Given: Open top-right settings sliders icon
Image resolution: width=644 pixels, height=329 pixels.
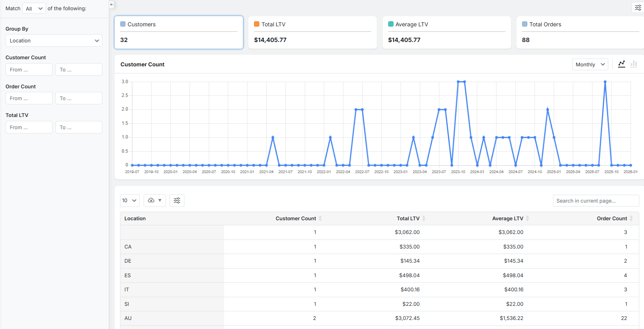Looking at the screenshot, I should pyautogui.click(x=638, y=8).
